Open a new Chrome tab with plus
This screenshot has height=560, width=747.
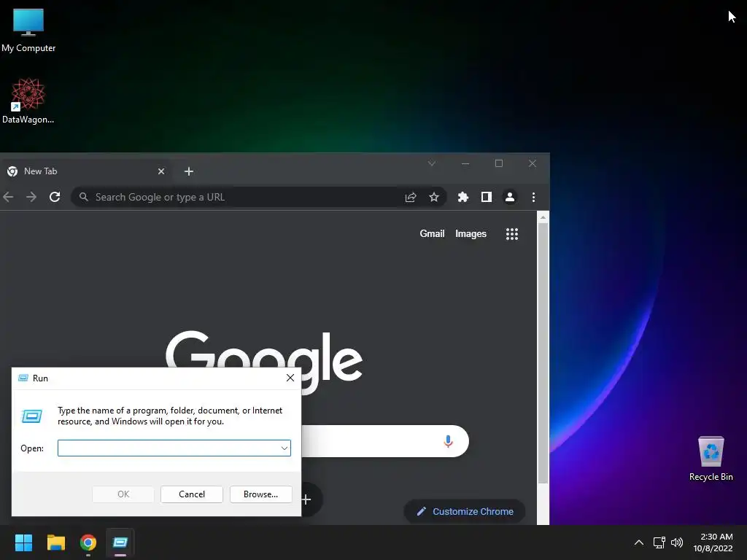[189, 171]
